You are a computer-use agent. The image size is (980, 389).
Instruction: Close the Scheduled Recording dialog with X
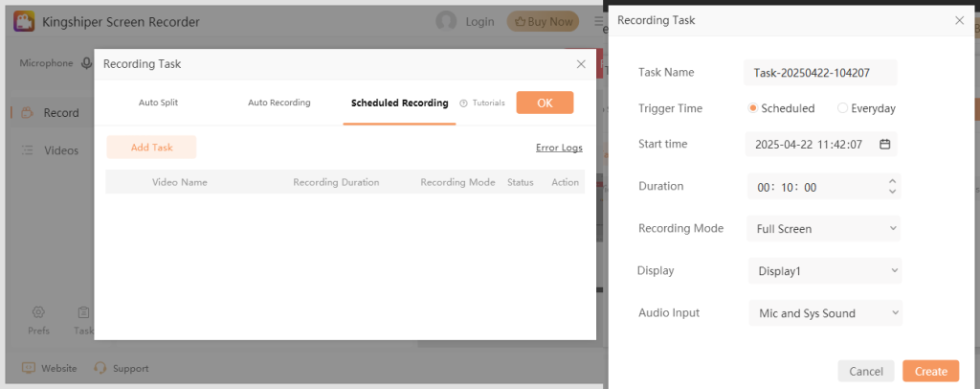(581, 64)
